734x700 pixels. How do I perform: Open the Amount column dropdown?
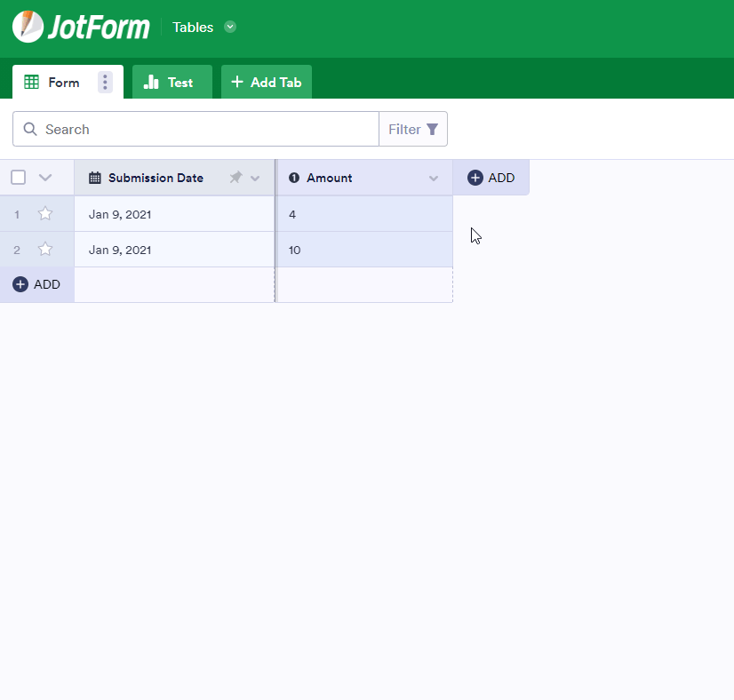point(435,178)
